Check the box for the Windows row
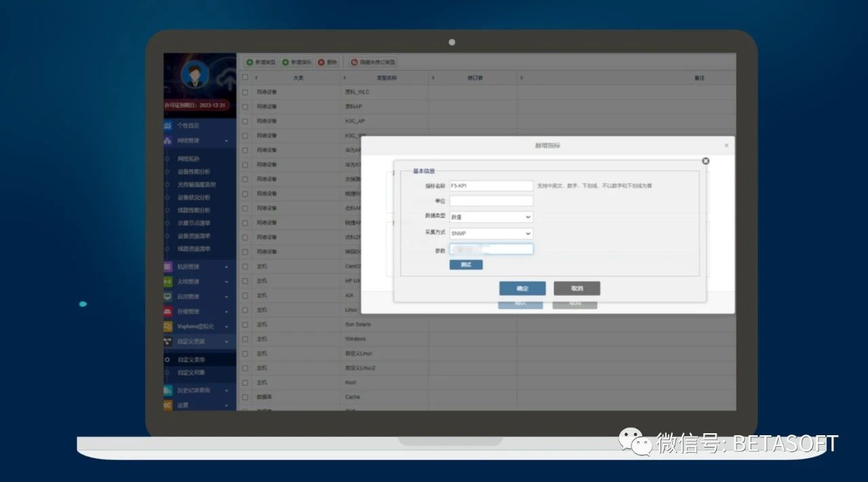This screenshot has height=482, width=868. [245, 339]
